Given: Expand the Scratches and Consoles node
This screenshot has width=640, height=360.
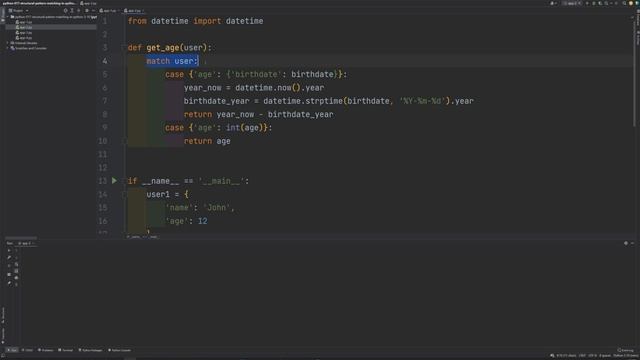Looking at the screenshot, I should 8,48.
